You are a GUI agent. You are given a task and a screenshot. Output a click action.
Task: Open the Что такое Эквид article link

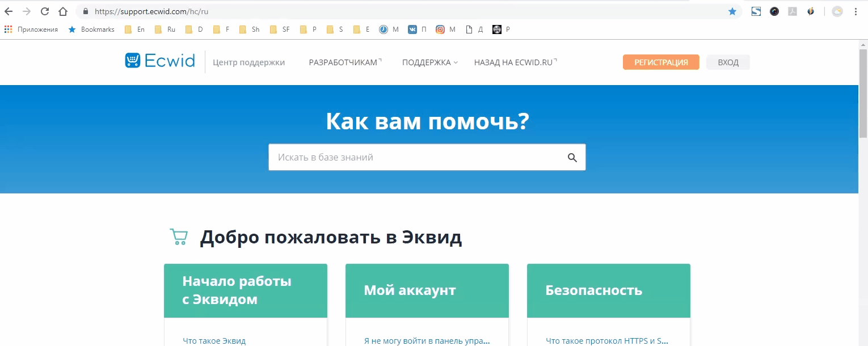[x=214, y=341]
